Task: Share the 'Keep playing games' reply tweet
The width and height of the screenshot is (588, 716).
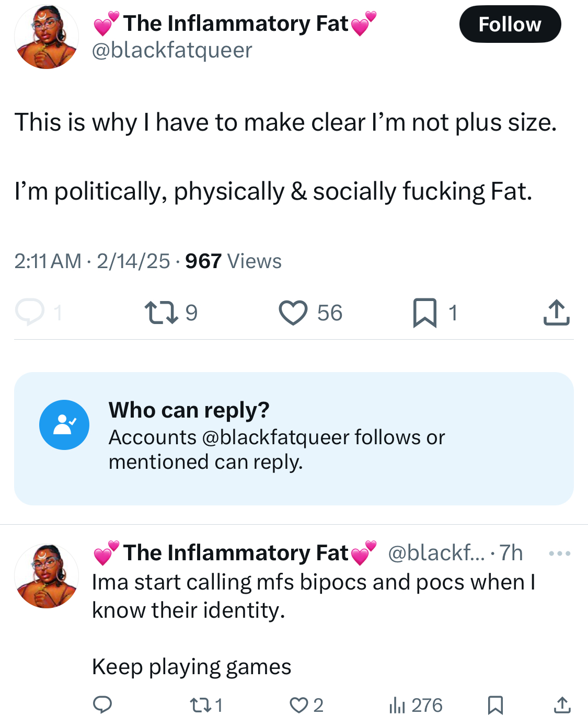Action: (x=562, y=705)
